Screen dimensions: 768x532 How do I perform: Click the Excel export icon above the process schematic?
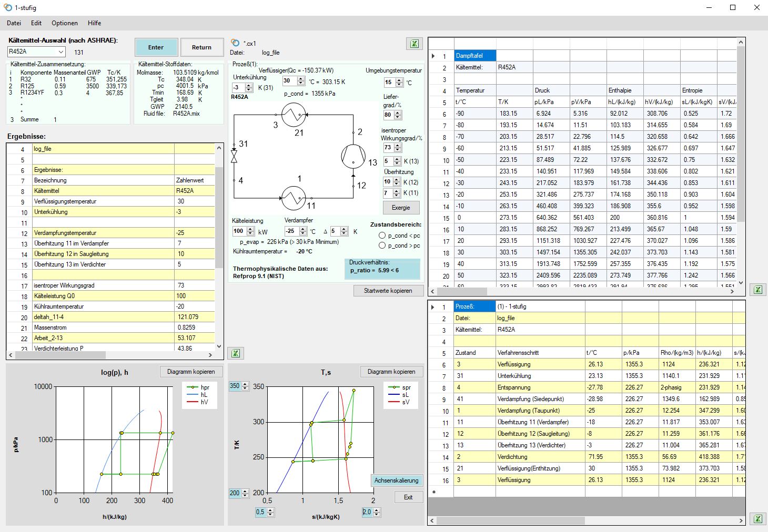(415, 44)
